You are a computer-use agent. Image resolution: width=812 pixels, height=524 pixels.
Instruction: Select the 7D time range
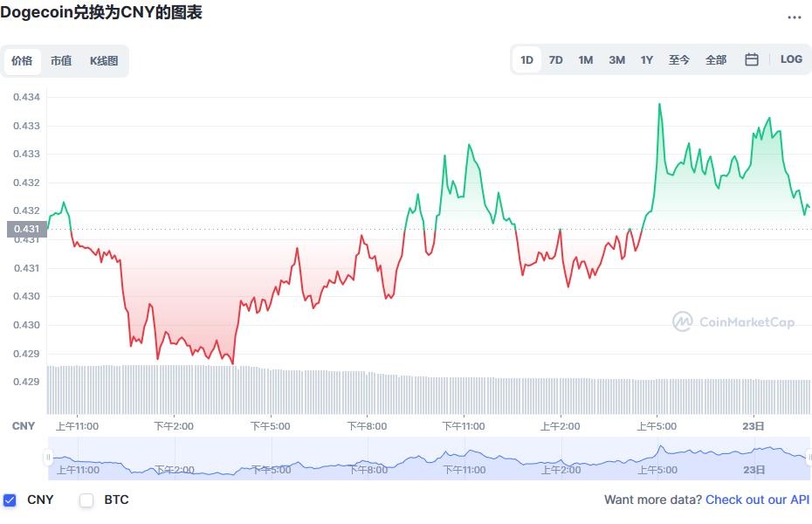tap(556, 59)
